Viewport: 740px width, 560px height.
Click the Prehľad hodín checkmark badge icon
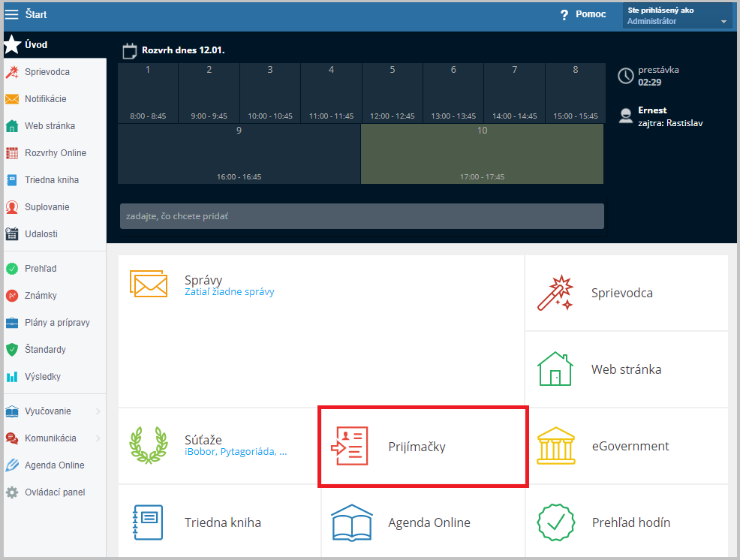556,522
